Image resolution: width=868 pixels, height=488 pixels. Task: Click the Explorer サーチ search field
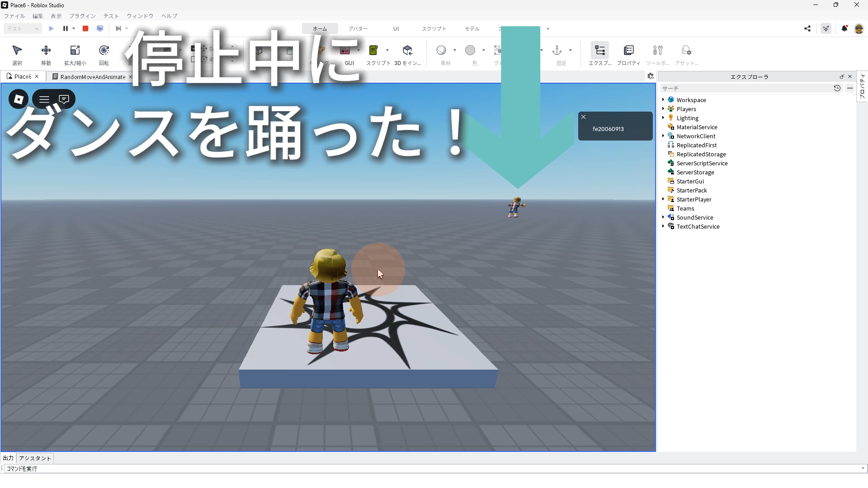tap(746, 89)
